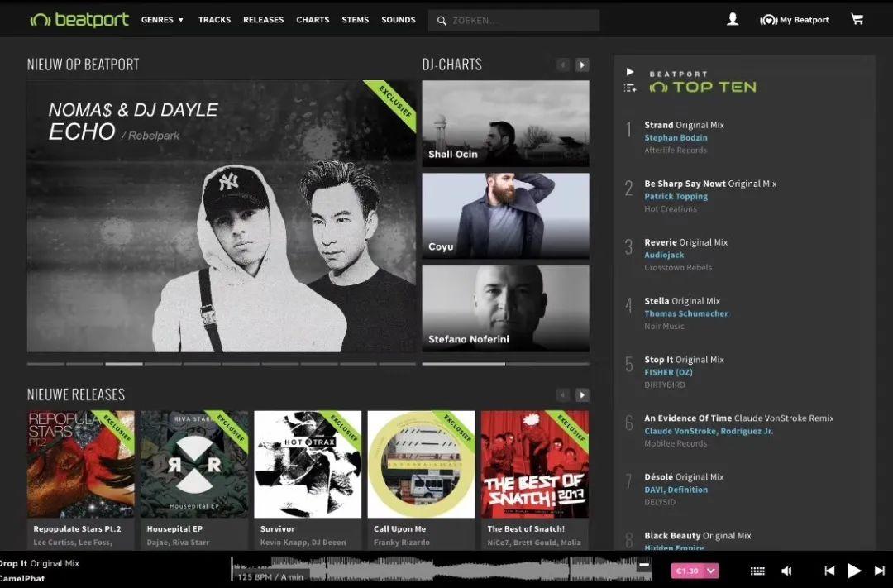This screenshot has width=893, height=588.
Task: Select the first DJ-Charts page indicator
Action: [464, 364]
